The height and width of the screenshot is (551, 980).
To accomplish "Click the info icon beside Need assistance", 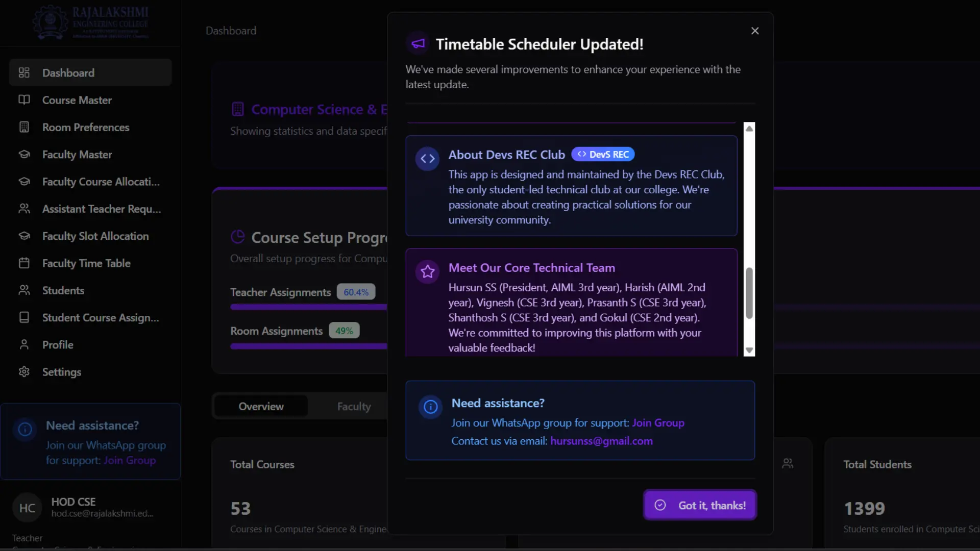I will [430, 407].
